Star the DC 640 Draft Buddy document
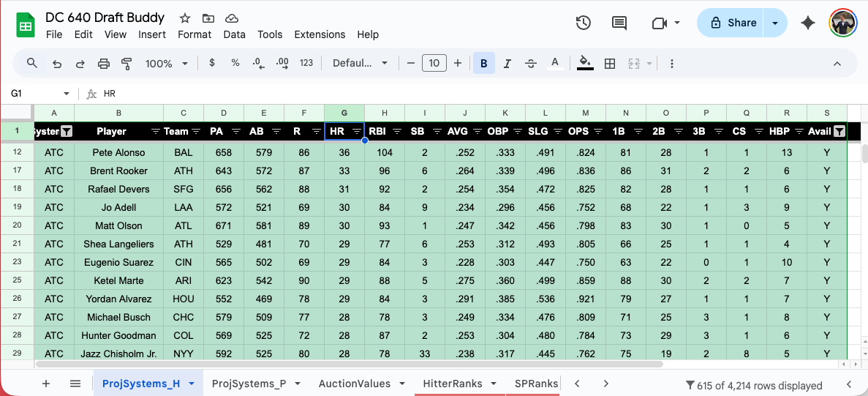The width and height of the screenshot is (868, 396). (x=185, y=18)
